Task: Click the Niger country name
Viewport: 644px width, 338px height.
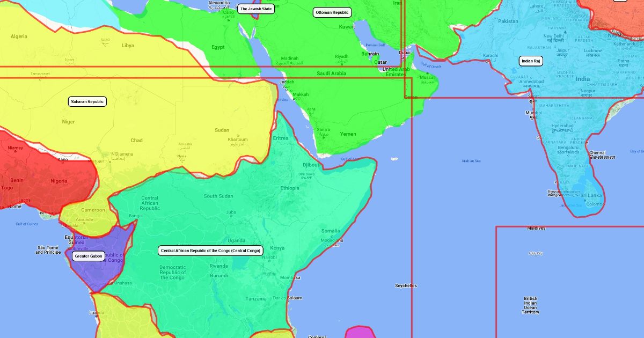Action: 68,122
